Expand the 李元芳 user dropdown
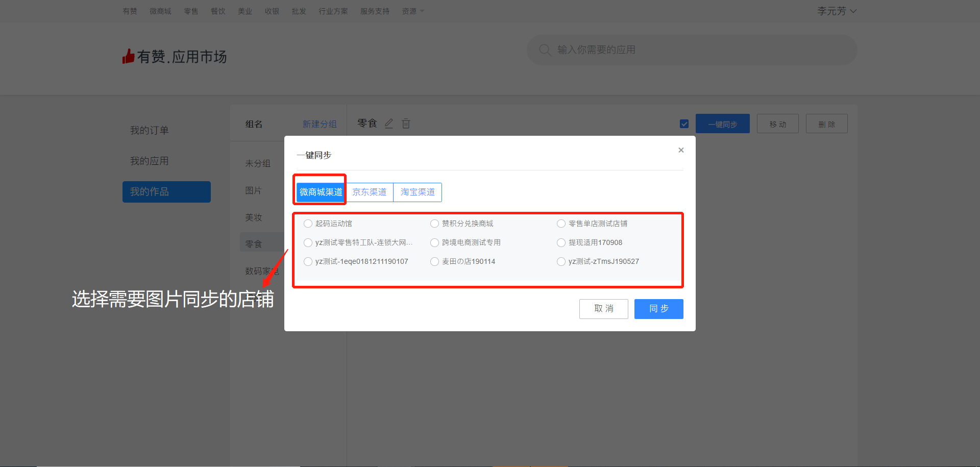Viewport: 980px width, 467px height. (837, 11)
